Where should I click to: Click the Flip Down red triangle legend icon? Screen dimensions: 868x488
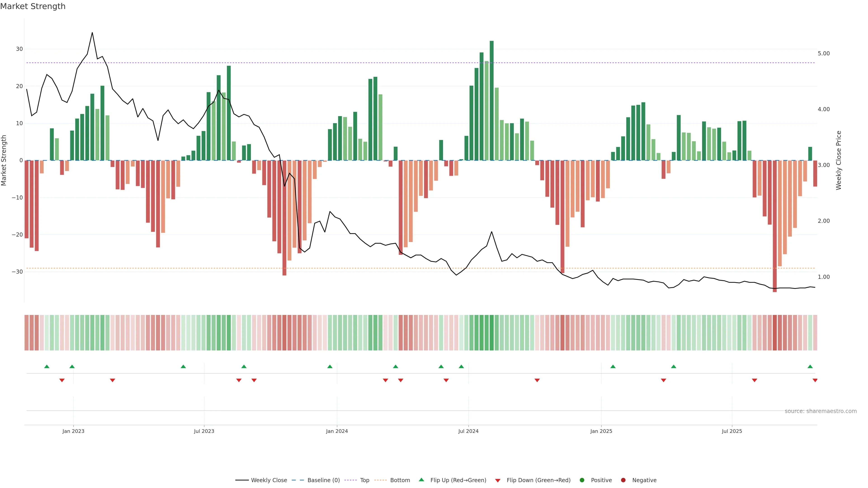click(x=498, y=481)
